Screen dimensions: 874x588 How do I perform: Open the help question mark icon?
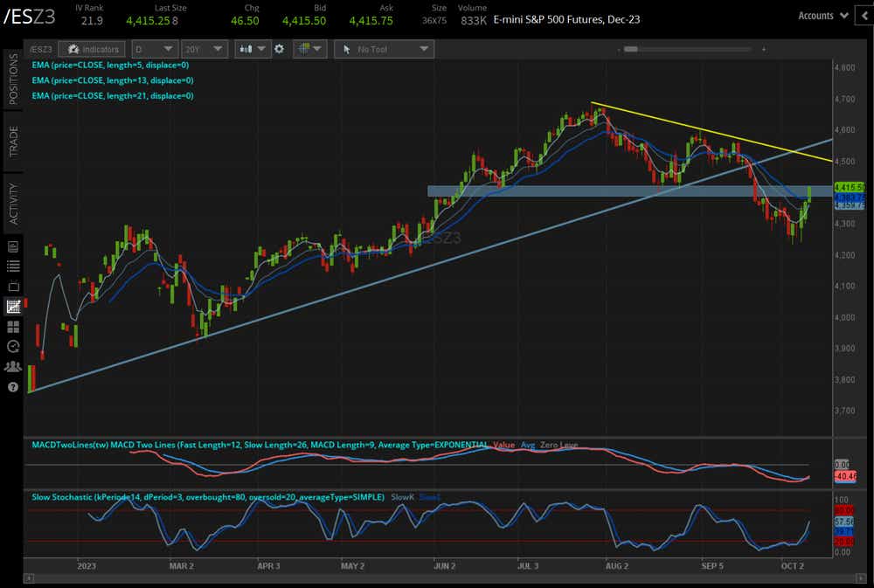coord(13,387)
